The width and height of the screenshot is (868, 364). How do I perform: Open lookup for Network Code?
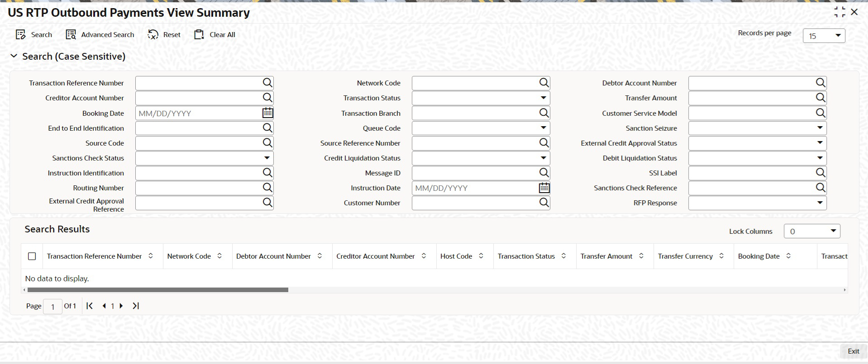coord(544,83)
